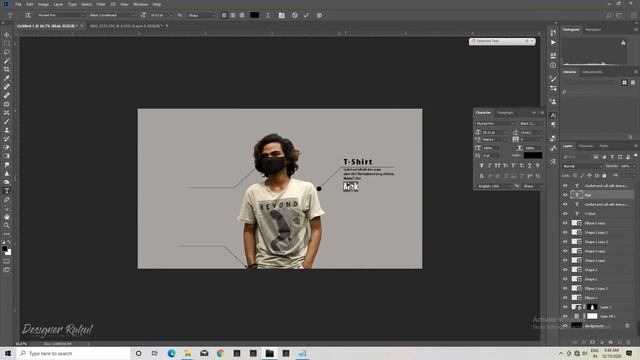Select the Zoom tool

click(7, 225)
